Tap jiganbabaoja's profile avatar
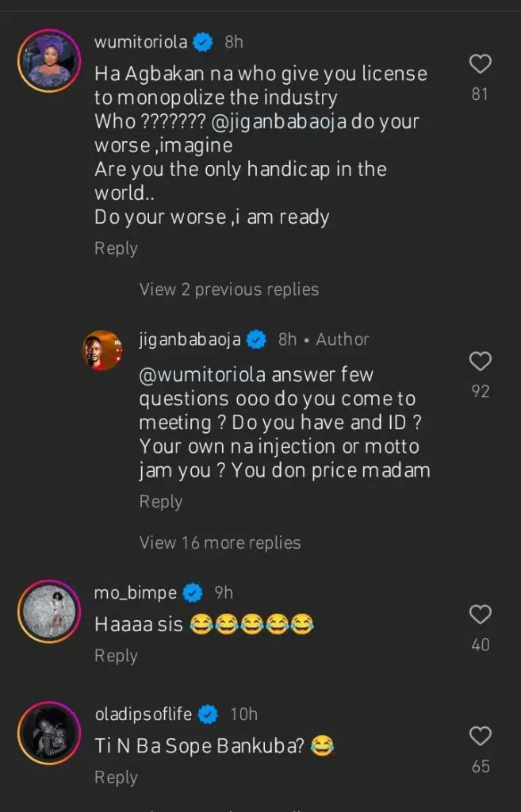Viewport: 521px width, 812px height. point(102,350)
